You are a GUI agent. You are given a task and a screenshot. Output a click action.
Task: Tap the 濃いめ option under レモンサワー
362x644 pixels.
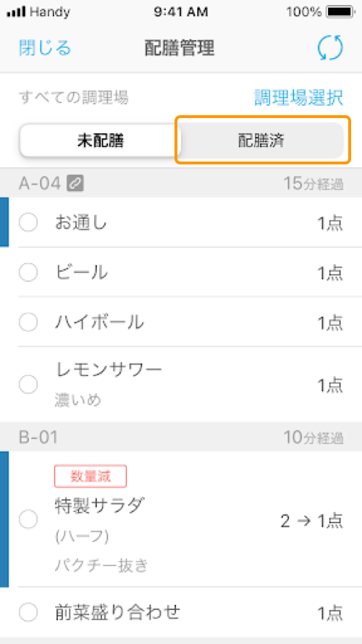[77, 400]
